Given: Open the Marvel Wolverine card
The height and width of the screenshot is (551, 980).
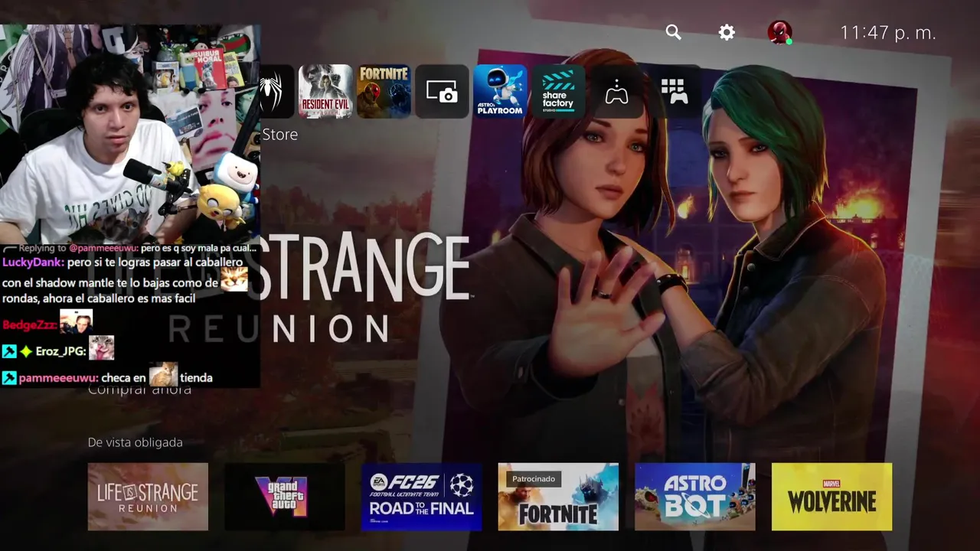Looking at the screenshot, I should click(831, 497).
